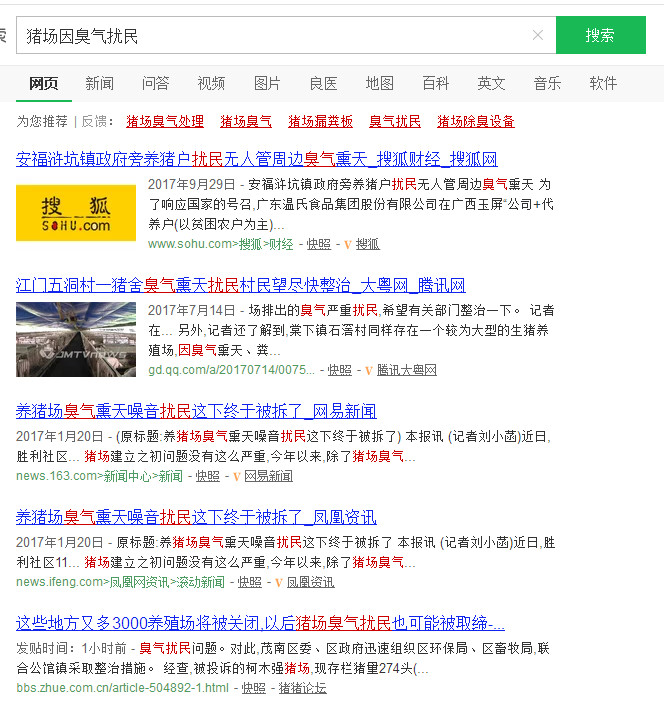Viewport: 664px width, 707px height.
Task: Open the 问答 tab
Action: 156,83
